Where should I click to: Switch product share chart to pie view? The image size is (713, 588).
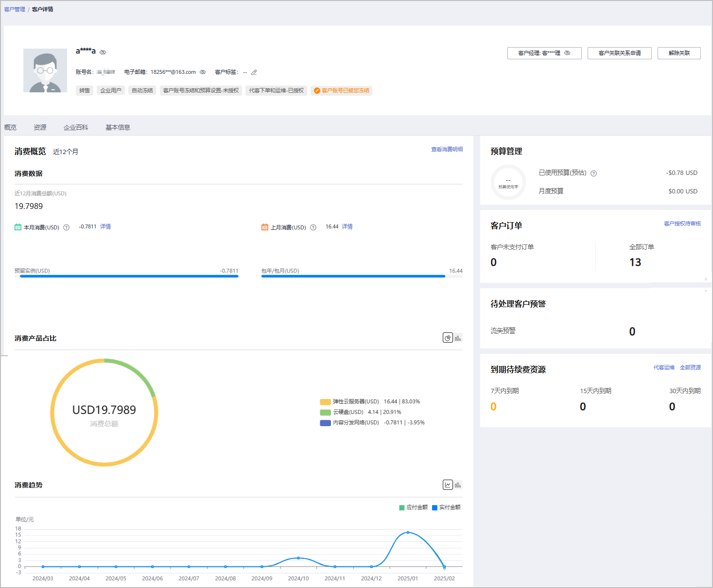click(x=448, y=338)
